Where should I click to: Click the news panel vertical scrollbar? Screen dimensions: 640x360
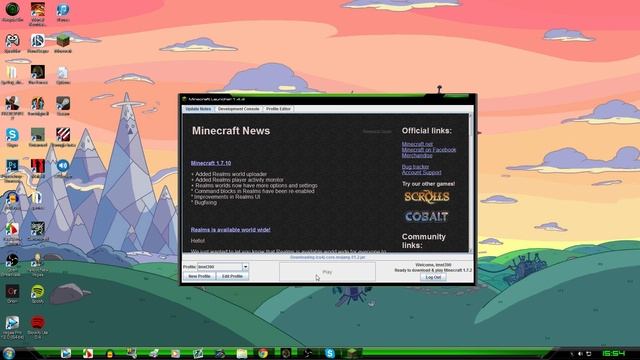[x=471, y=183]
